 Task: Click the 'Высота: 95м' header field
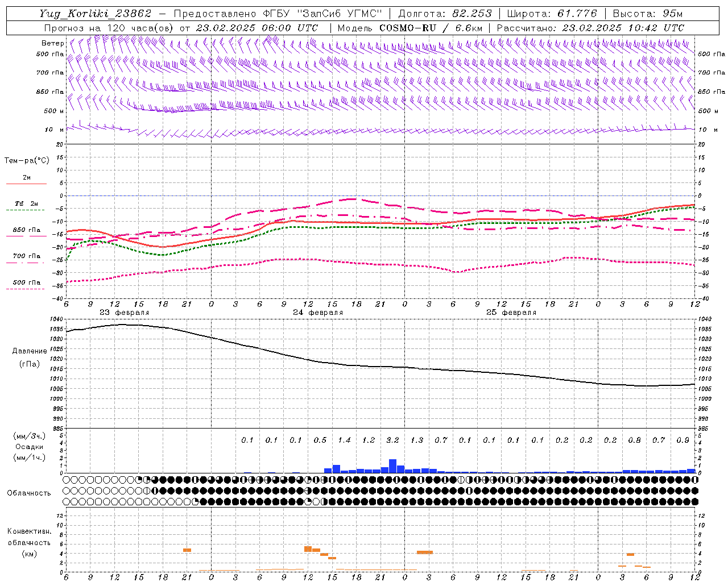[x=647, y=14]
